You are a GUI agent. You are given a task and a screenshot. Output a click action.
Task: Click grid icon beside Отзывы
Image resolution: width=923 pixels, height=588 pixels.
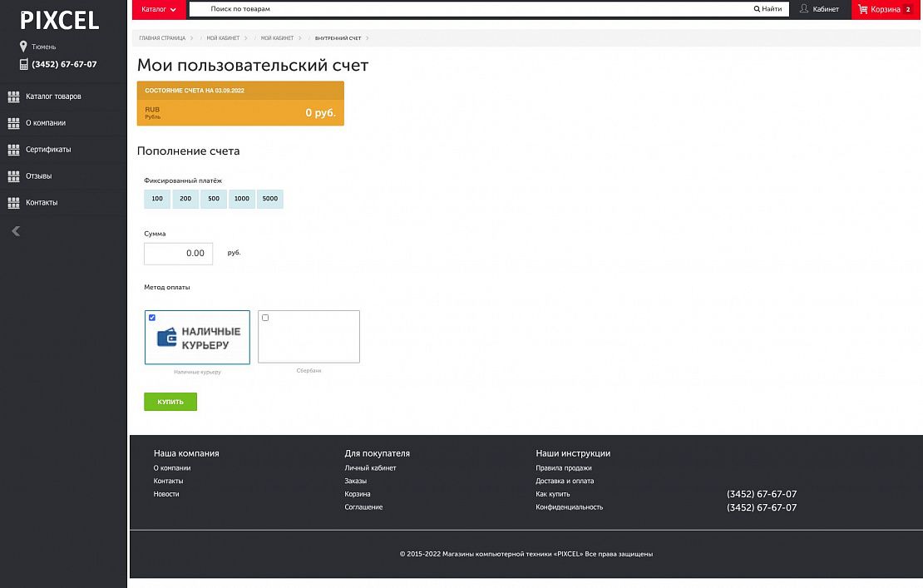13,176
